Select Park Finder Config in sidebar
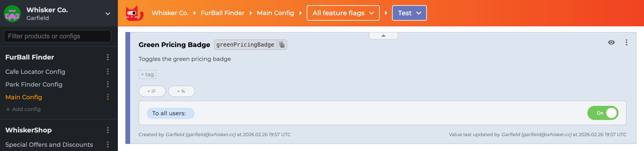 34,84
